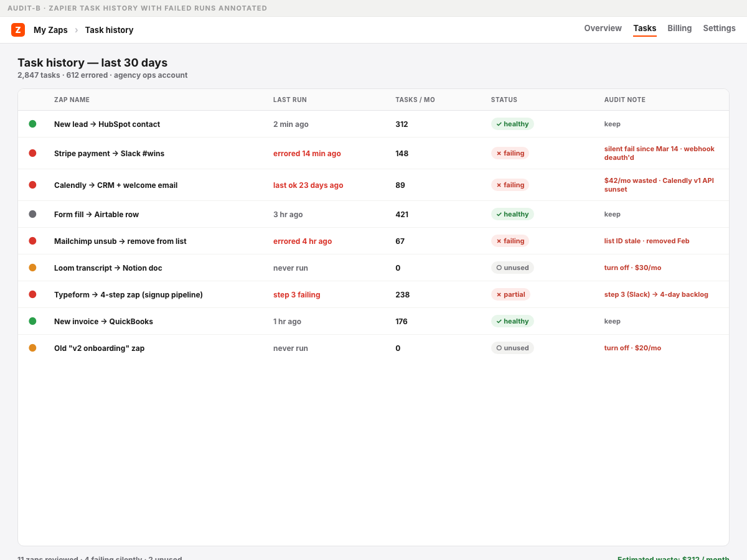Open "Mailchimp unsub → remove from list" zap

[x=120, y=241]
